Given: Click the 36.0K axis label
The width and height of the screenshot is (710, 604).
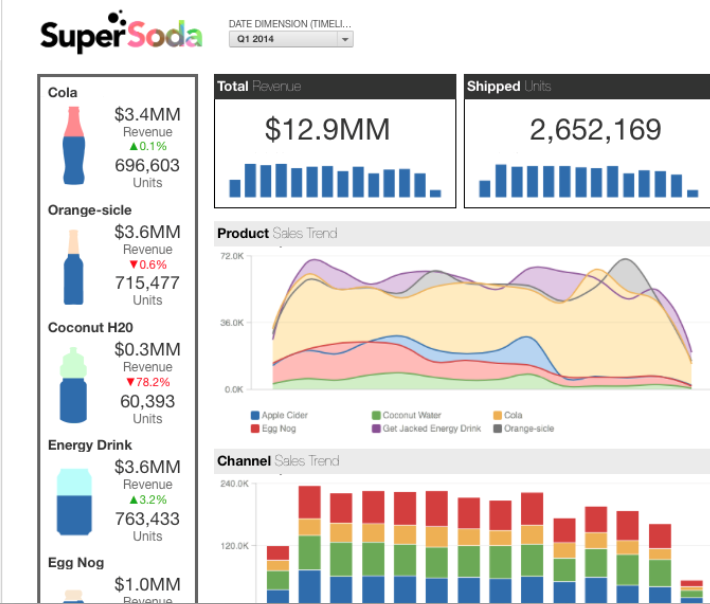Looking at the screenshot, I should tap(232, 323).
